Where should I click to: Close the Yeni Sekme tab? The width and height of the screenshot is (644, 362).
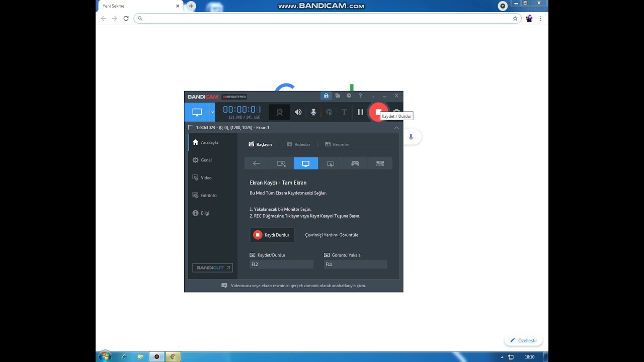178,6
